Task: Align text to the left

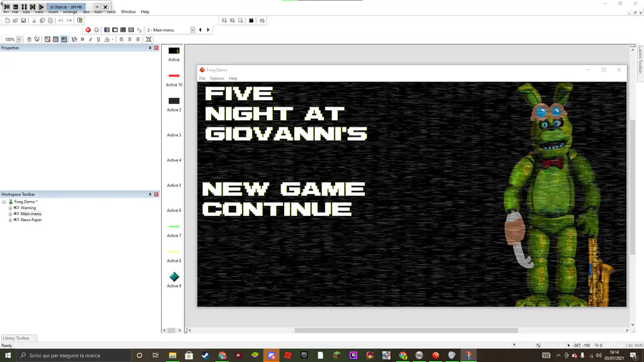Action: (121, 39)
